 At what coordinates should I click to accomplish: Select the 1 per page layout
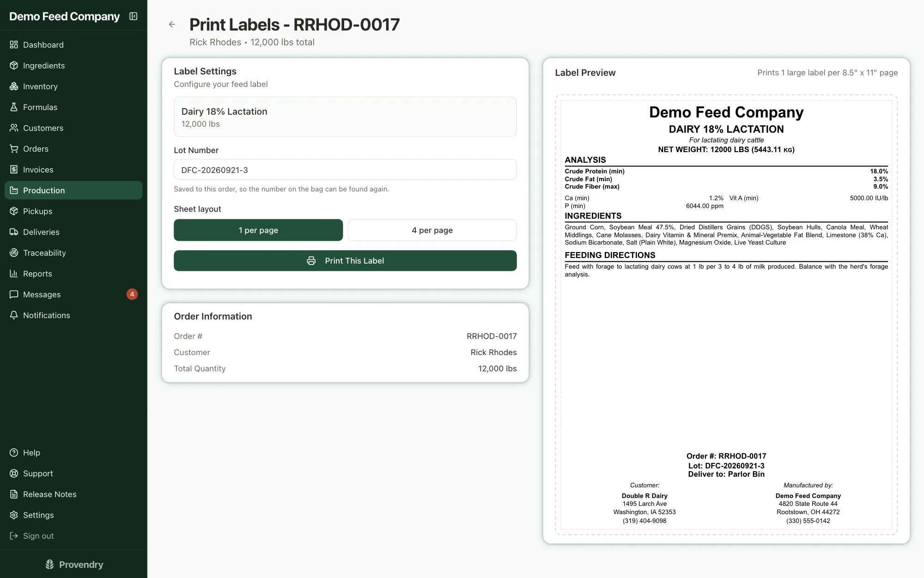tap(258, 230)
